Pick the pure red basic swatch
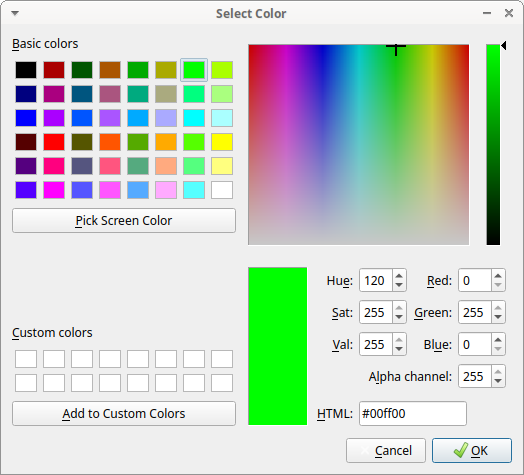The height and width of the screenshot is (475, 524). tap(54, 142)
